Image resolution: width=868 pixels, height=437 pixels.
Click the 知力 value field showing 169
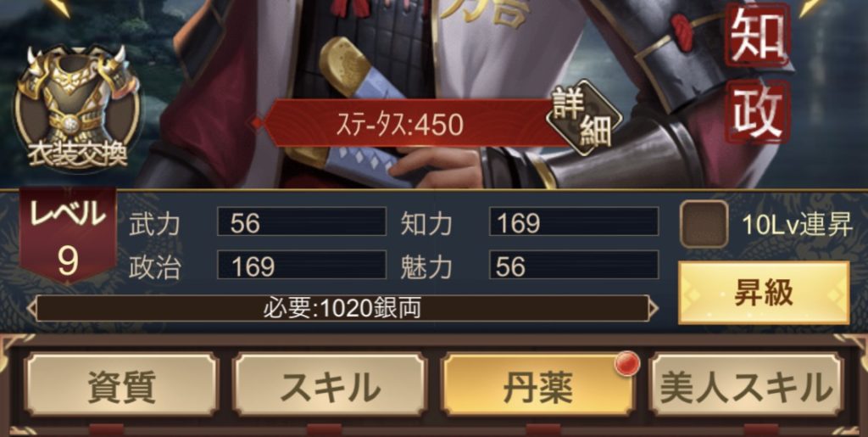(x=574, y=221)
